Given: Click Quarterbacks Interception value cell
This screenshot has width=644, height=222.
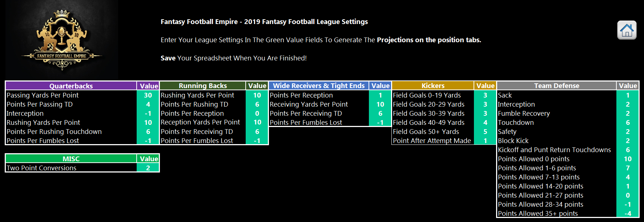Looking at the screenshot, I should [x=148, y=113].
